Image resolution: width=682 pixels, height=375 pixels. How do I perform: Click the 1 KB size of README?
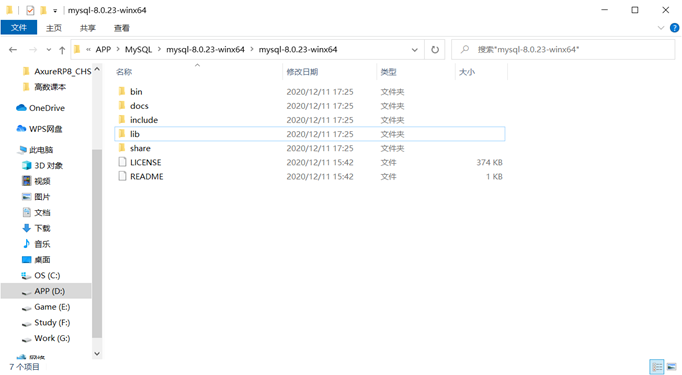tap(495, 176)
